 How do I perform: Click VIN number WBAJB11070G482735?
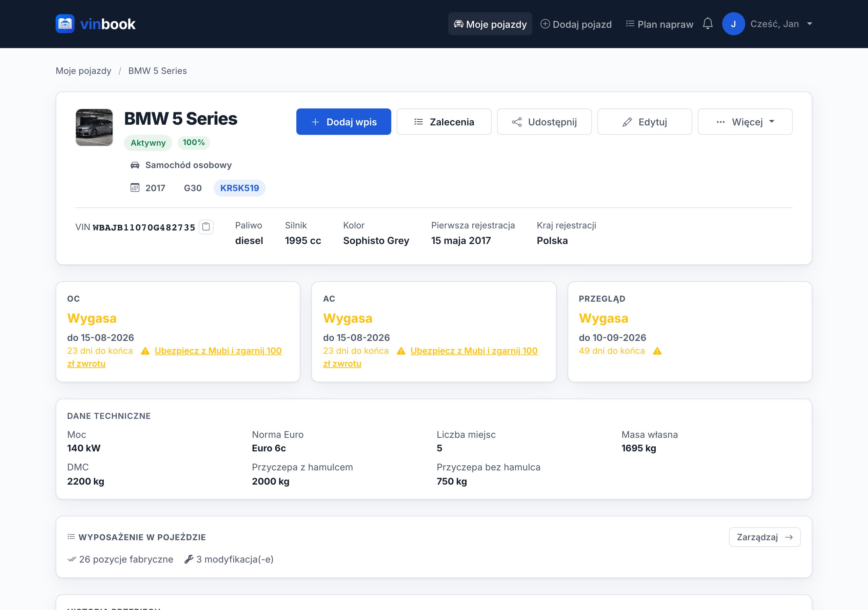tap(144, 227)
